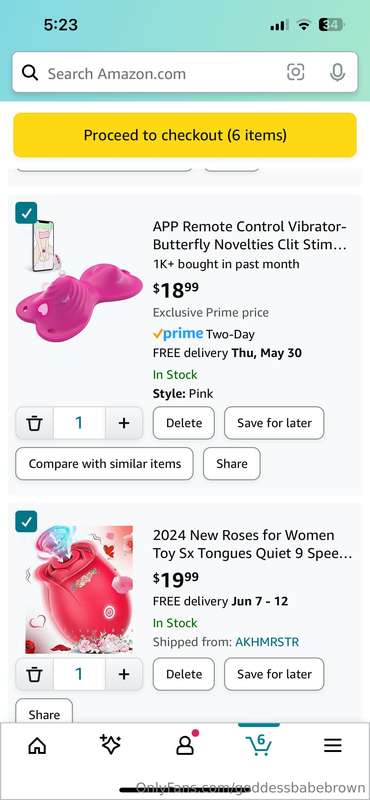Uncheck the red rose item checkbox
This screenshot has height=800, width=370.
(x=26, y=521)
